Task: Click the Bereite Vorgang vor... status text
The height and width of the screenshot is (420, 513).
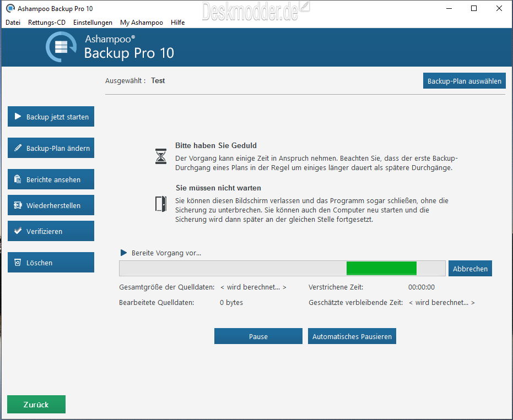Action: (166, 253)
